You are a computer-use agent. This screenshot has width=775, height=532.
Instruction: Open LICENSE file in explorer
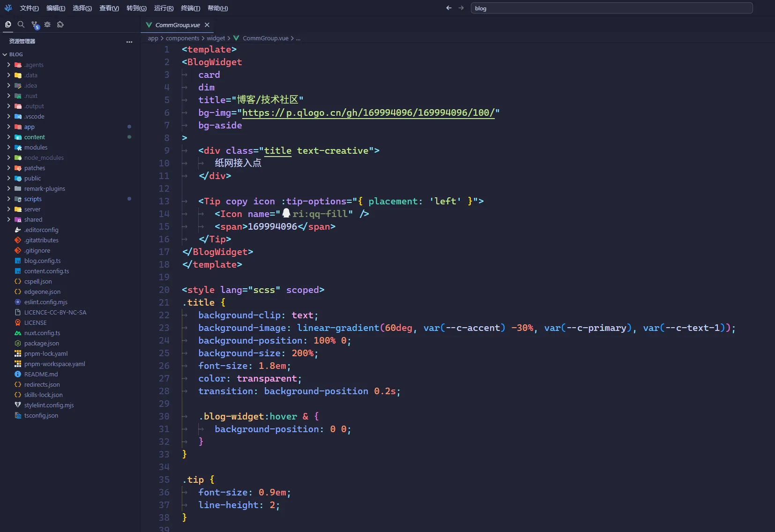(x=35, y=322)
